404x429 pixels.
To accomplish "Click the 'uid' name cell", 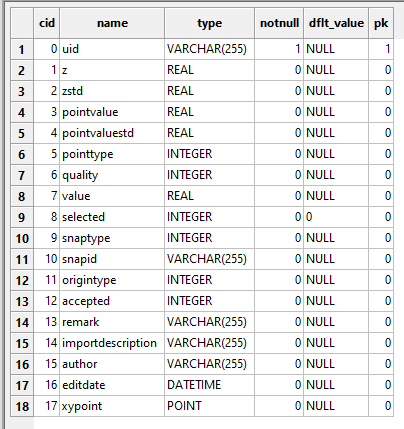I will [112, 49].
